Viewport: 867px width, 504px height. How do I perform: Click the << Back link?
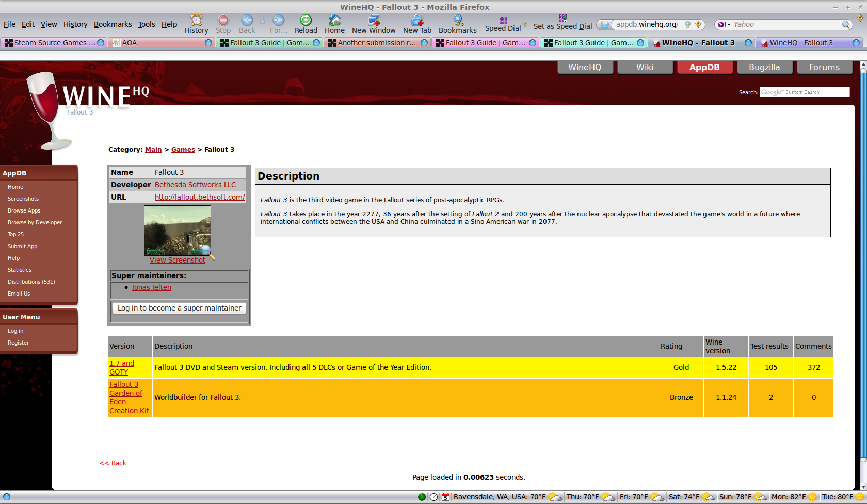tap(113, 463)
